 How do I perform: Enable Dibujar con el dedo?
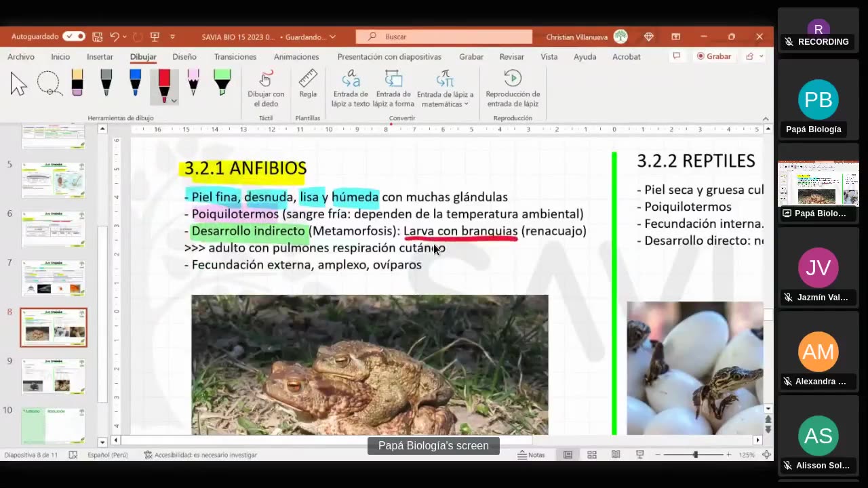point(266,89)
